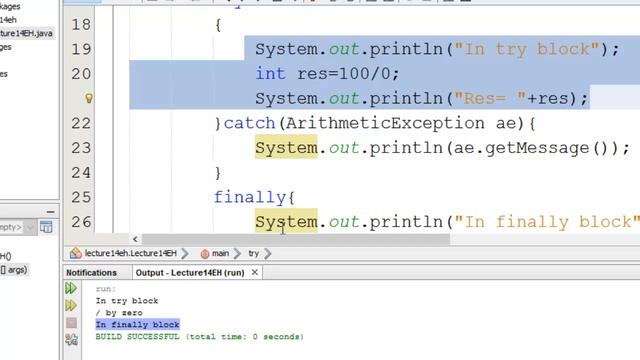Click "In try block" string on line 19
Viewport: 640px width, 360px height.
(527, 49)
